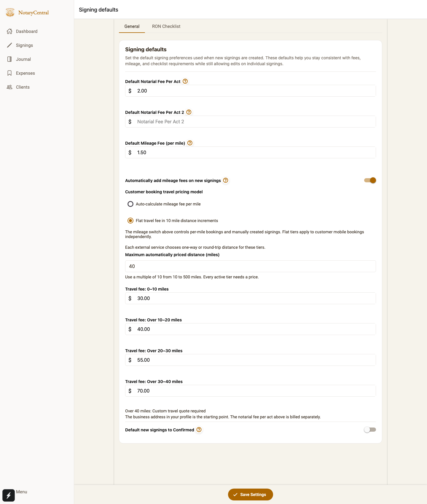Viewport: 427px width, 504px height.
Task: Disable automatically add mileage fees toggle
Action: 370,180
